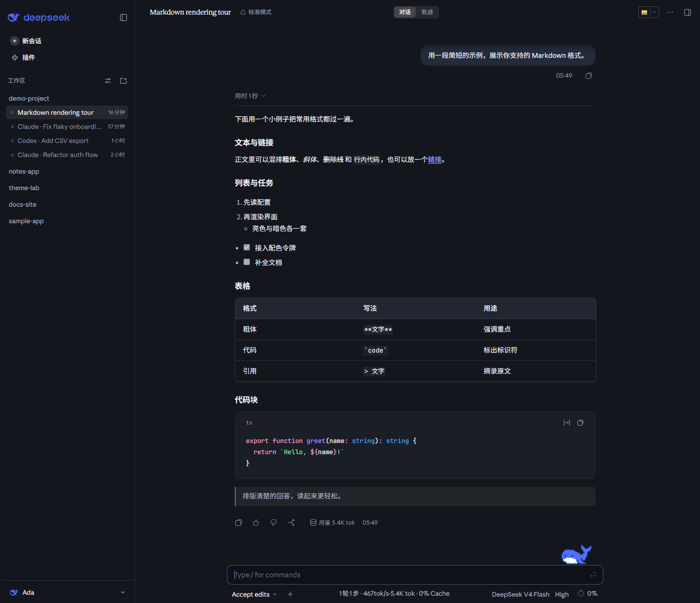Select the DeepSeek V4 Flash model picker
Screen dimensions: 700x603
point(521,594)
